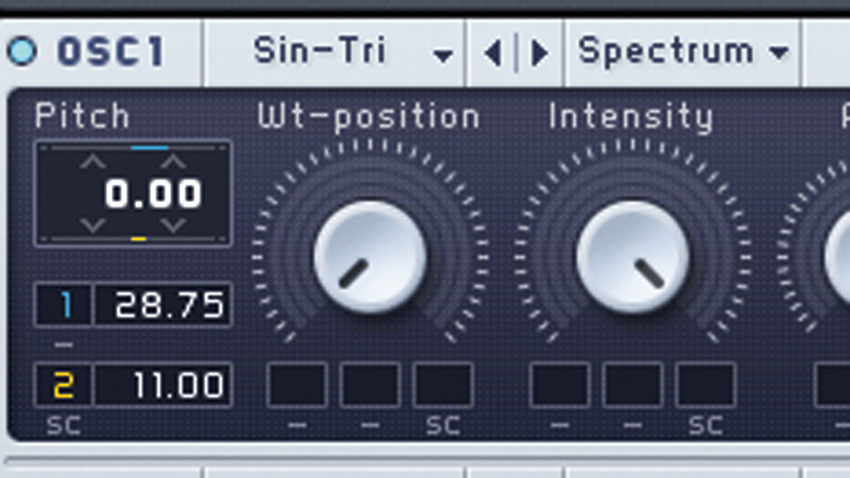Click the 11.00 modulation amount field
This screenshot has height=478, width=850.
pyautogui.click(x=163, y=385)
